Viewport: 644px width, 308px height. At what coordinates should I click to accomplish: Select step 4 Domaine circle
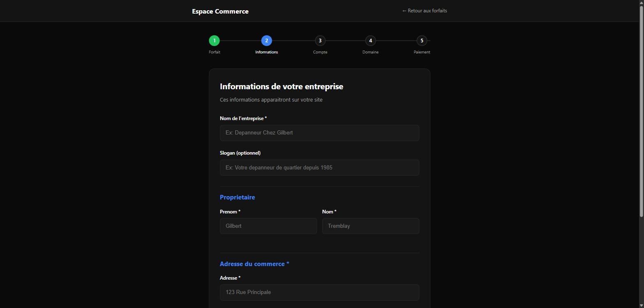pos(370,41)
